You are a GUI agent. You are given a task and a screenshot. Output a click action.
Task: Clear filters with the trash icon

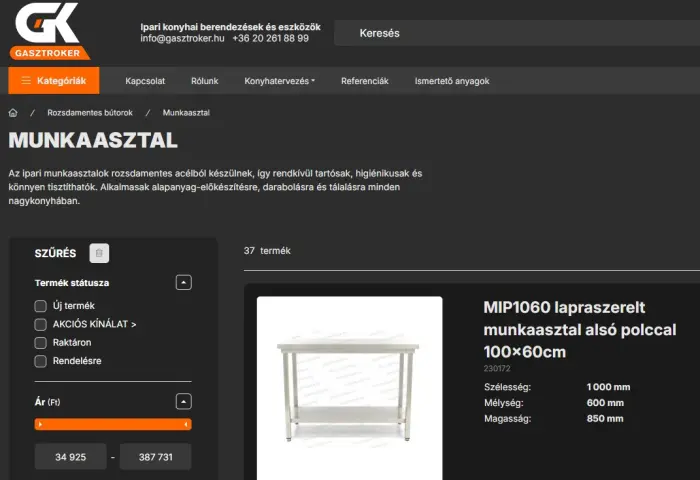[99, 253]
